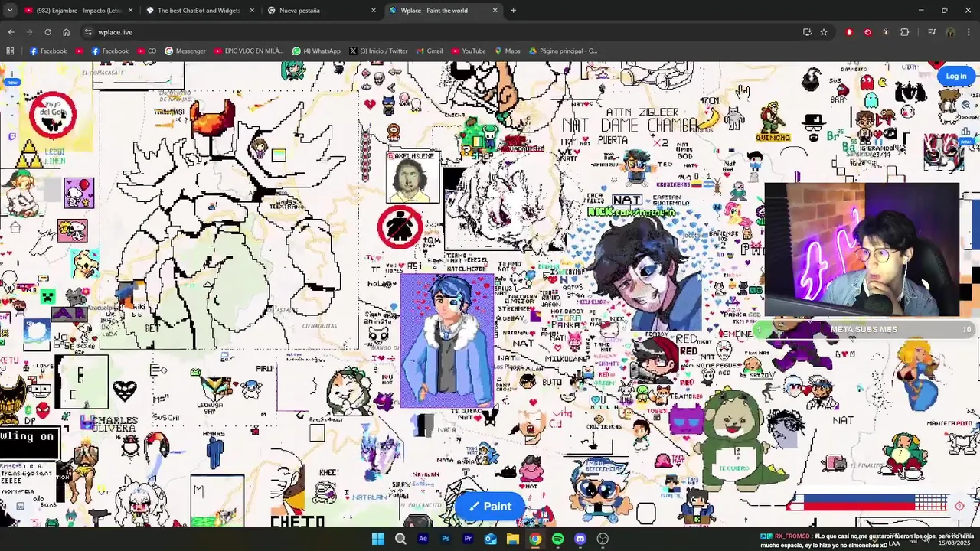Open the key-shaped extension icon

click(886, 32)
